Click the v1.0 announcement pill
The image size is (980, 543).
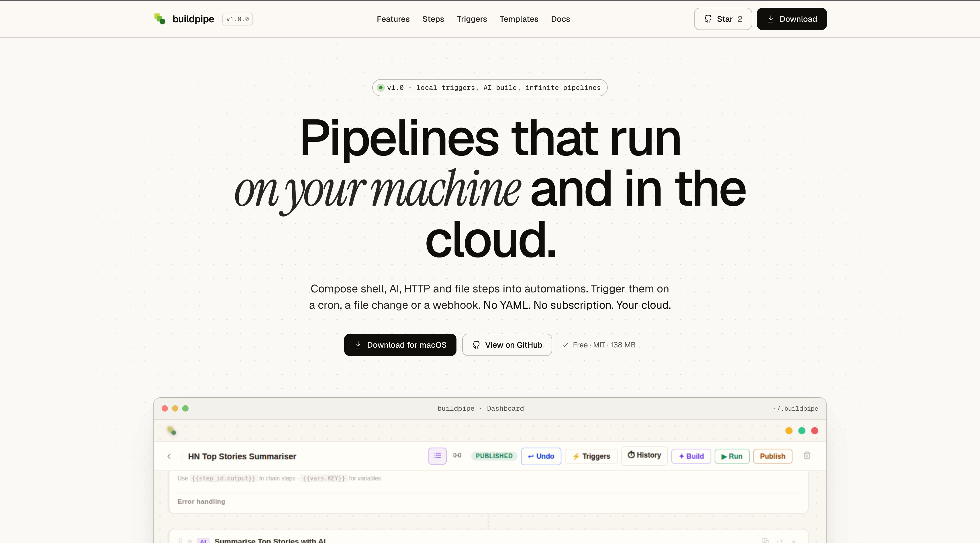click(x=490, y=87)
